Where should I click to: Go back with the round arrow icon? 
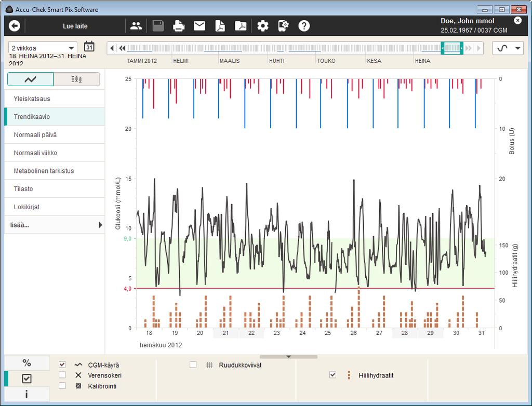click(x=15, y=26)
